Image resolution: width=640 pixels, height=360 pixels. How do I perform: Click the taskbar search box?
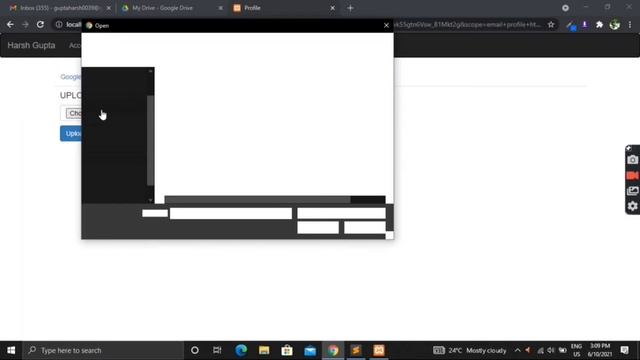(x=103, y=350)
